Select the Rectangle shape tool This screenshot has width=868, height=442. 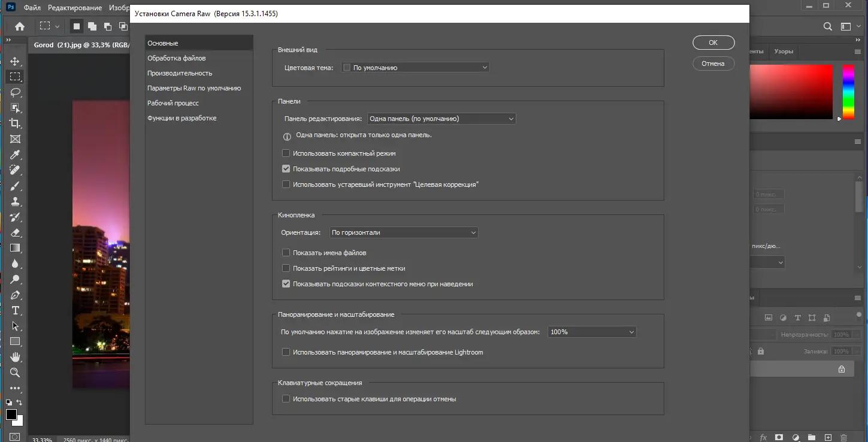(15, 341)
